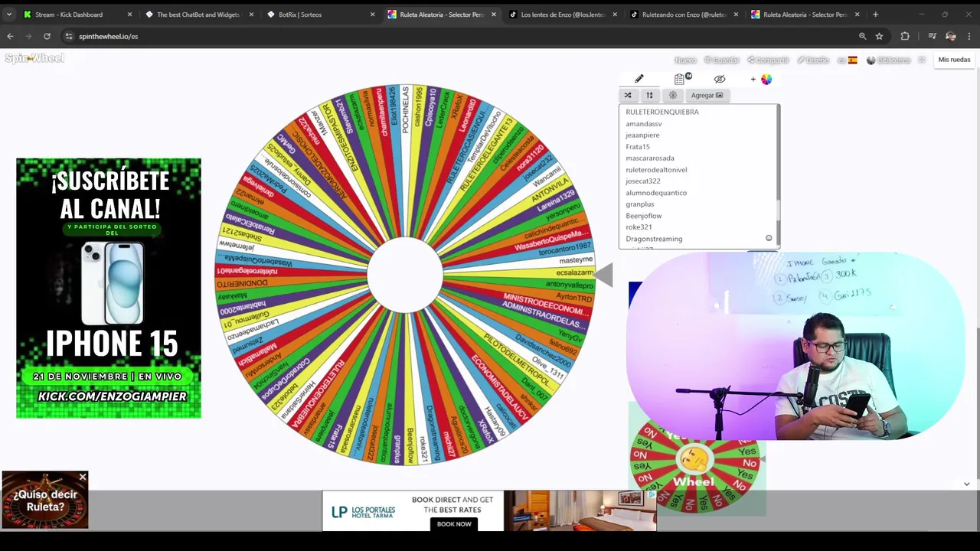Image resolution: width=980 pixels, height=551 pixels.
Task: Click the jeaanpiere entry line
Action: pyautogui.click(x=642, y=135)
